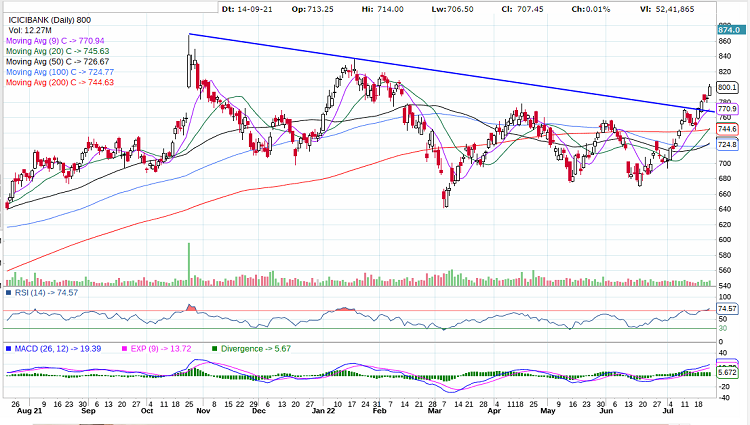Select the 800.1 last price tag
750x425 pixels.
pos(728,87)
